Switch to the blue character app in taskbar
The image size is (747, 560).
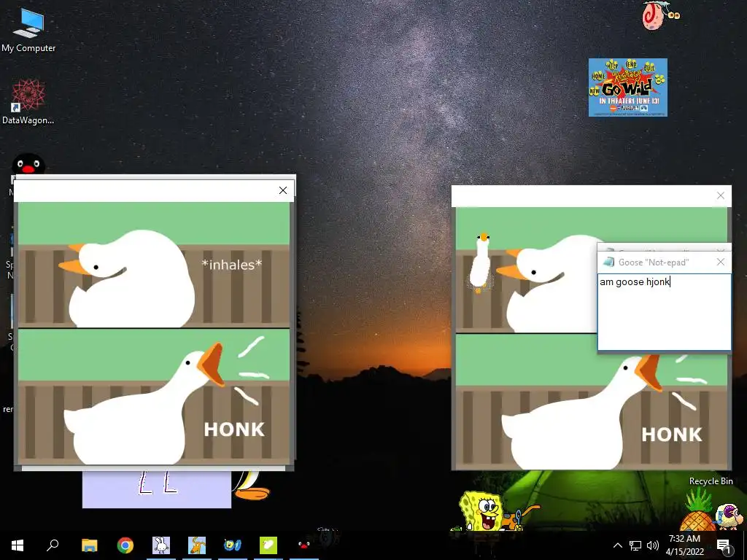(233, 545)
